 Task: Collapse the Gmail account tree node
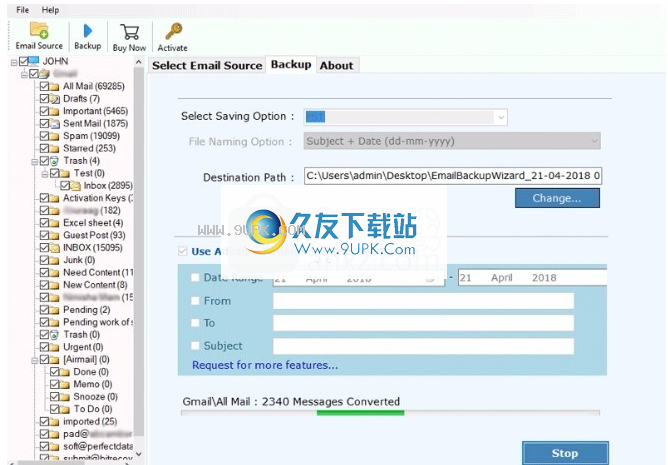[x=24, y=75]
